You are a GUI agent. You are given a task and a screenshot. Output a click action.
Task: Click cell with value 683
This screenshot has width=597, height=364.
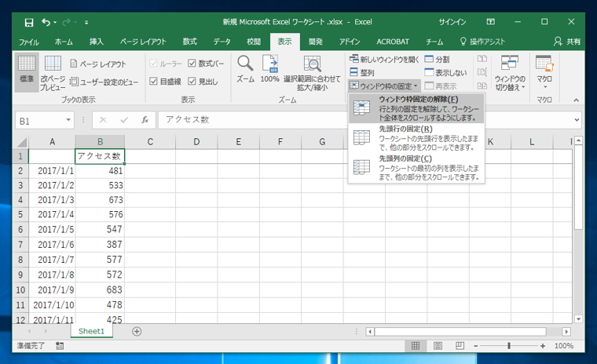[x=100, y=289]
